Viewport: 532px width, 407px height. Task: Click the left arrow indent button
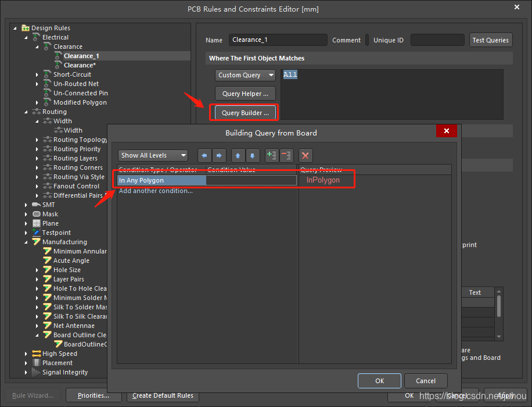tap(204, 155)
